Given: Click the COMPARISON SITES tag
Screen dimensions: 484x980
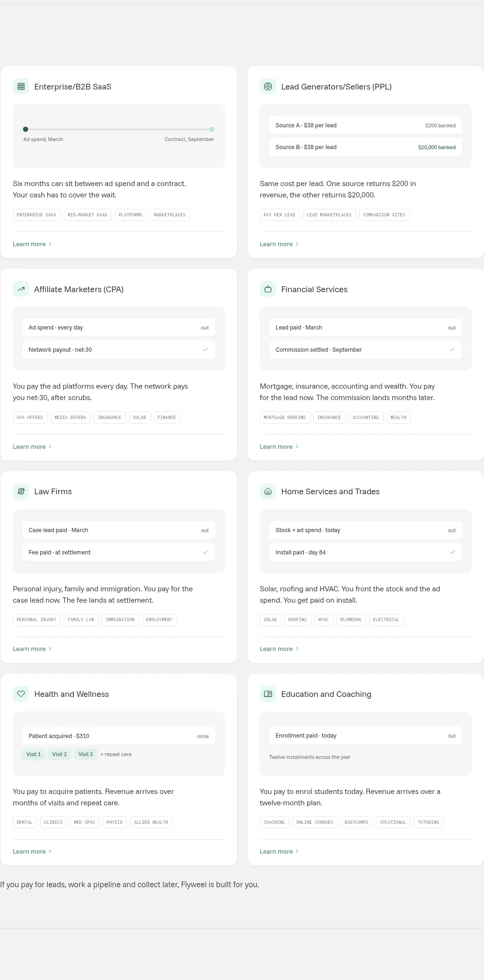Looking at the screenshot, I should pyautogui.click(x=384, y=215).
